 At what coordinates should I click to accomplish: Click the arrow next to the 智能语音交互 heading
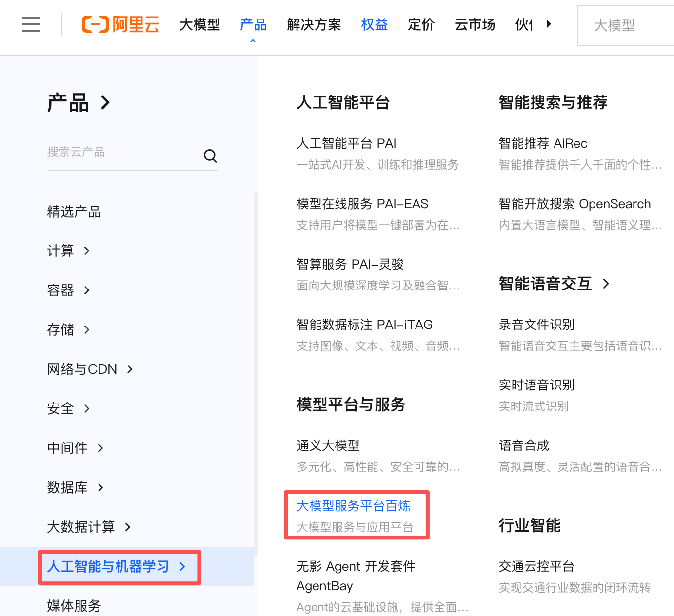(x=606, y=284)
